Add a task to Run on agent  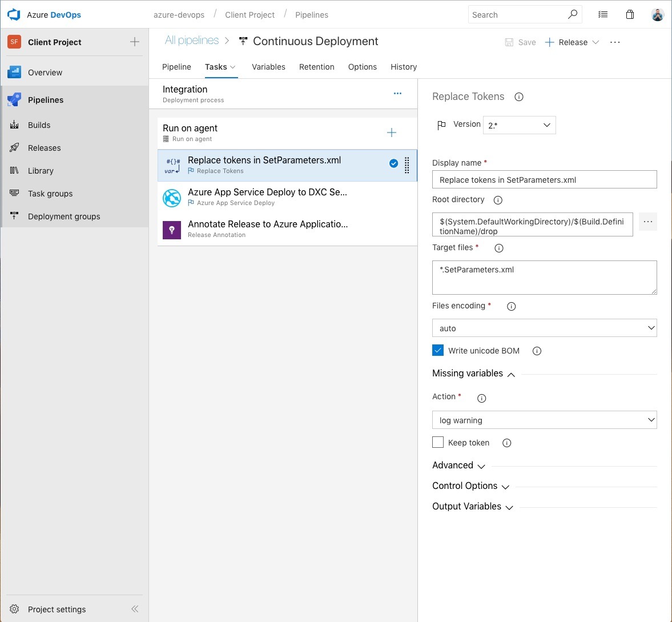coord(391,133)
